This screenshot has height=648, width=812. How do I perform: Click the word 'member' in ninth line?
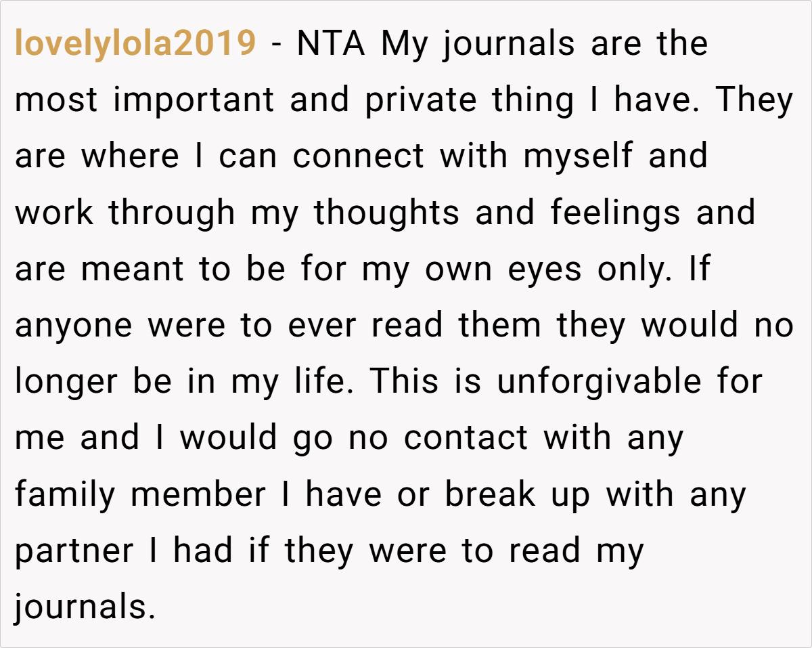[x=198, y=494]
